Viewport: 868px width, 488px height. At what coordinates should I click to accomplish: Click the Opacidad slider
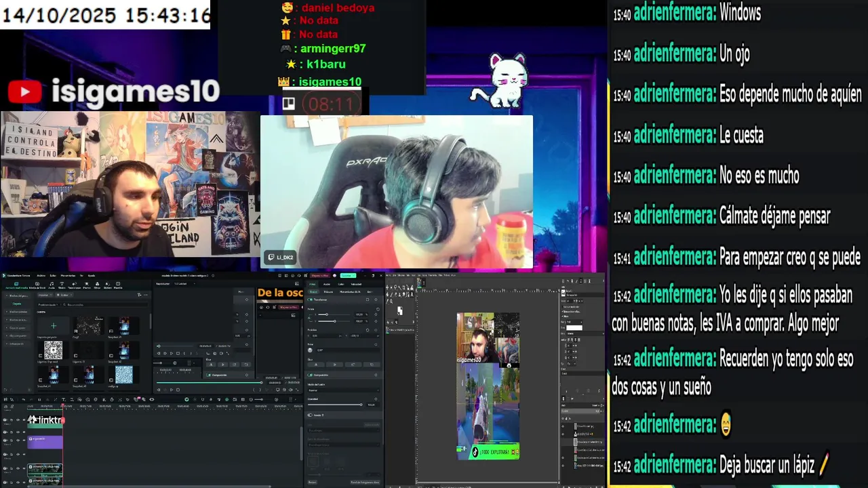pos(335,405)
